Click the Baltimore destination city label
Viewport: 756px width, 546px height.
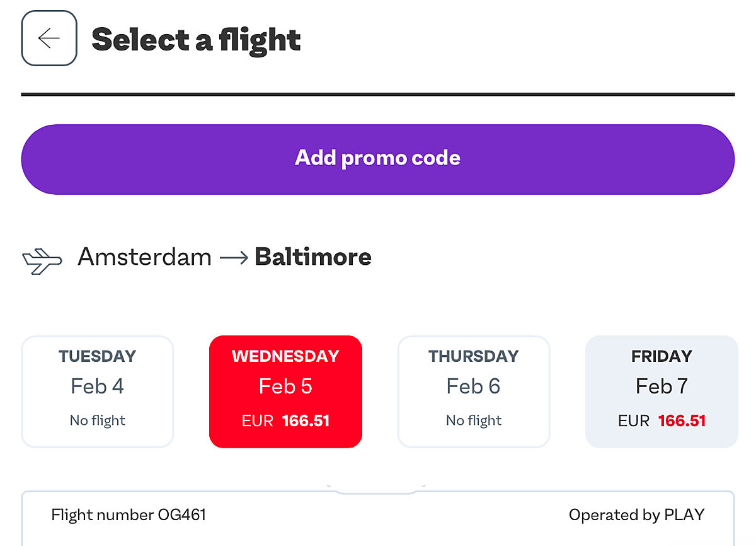313,257
